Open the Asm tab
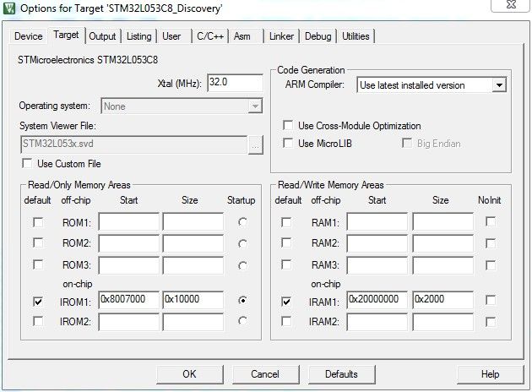Image resolution: width=532 pixels, height=392 pixels. pyautogui.click(x=242, y=36)
